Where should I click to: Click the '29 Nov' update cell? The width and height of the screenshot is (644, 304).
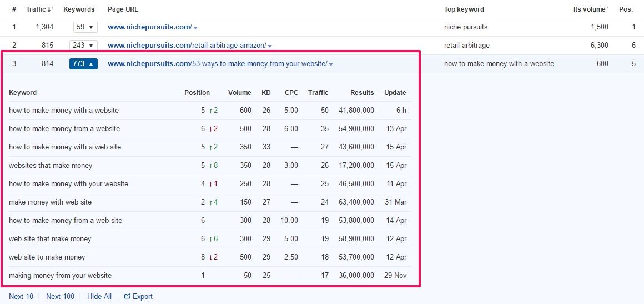coord(396,275)
